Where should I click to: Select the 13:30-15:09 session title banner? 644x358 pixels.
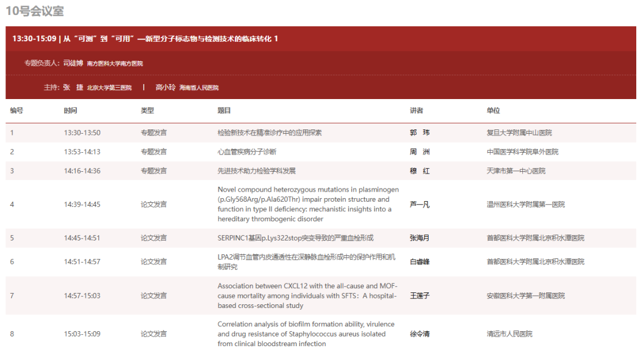coord(321,39)
